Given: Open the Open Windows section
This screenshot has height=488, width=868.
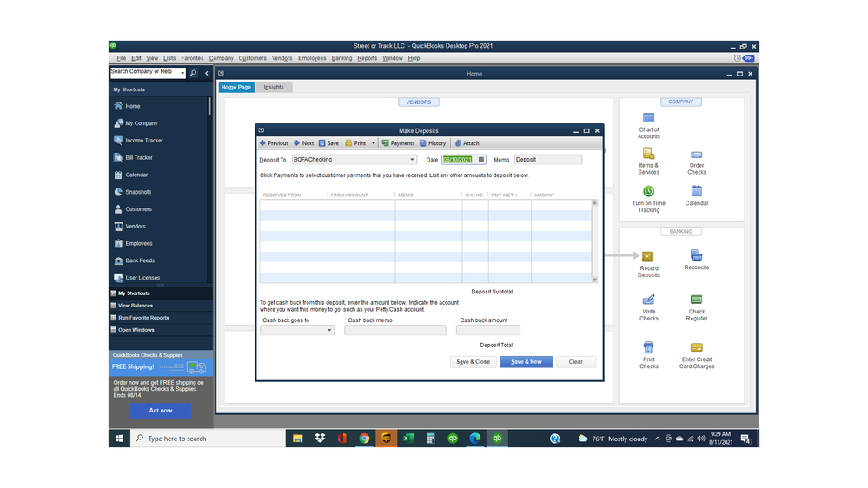Looking at the screenshot, I should pyautogui.click(x=161, y=330).
